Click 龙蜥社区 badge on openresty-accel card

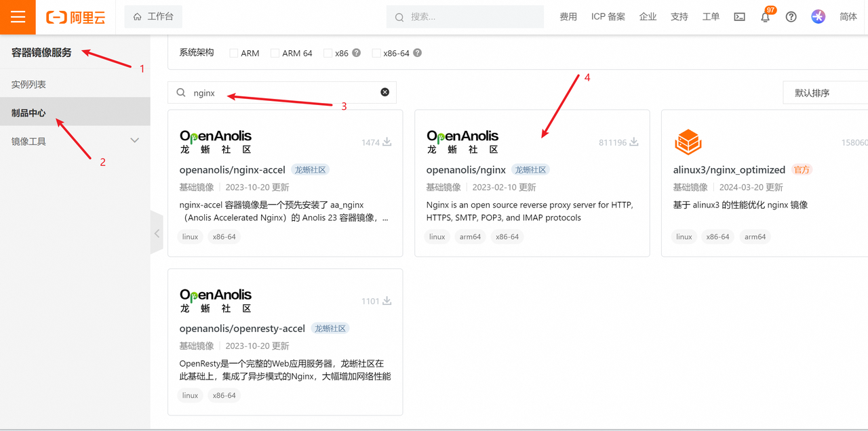pos(330,329)
